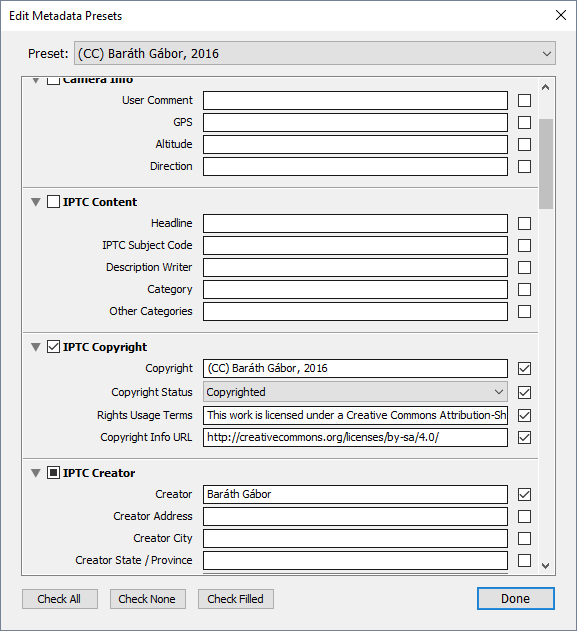This screenshot has width=577, height=631.
Task: Toggle the IPTC Creator section checkbox
Action: [53, 472]
